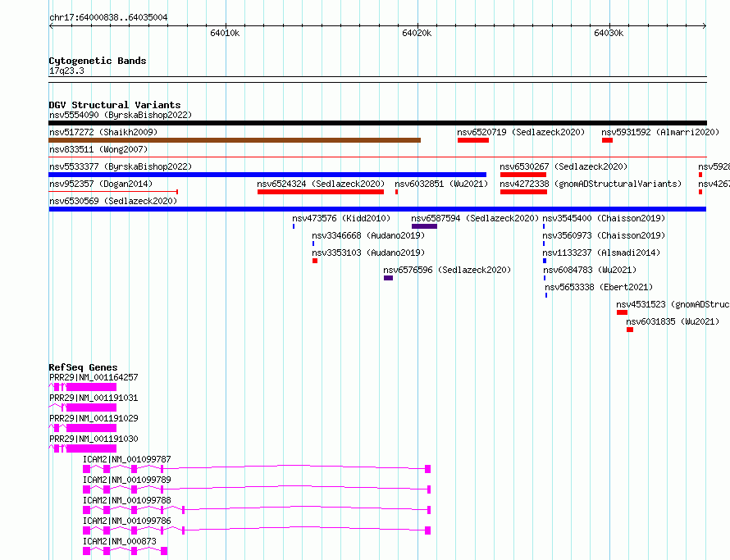Click the nsv6587594 (Sedlazeck2020) label
Image resolution: width=730 pixels, height=560 pixels.
[x=475, y=218]
